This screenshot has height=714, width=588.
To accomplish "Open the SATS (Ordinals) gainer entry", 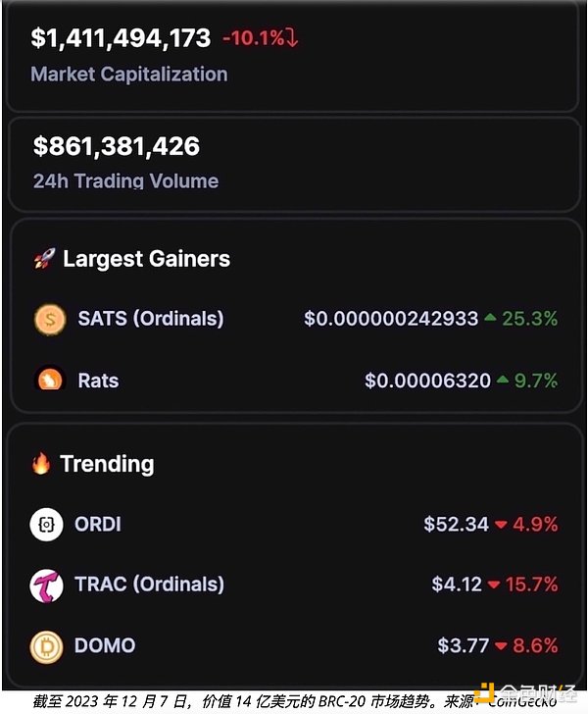I will tap(150, 319).
